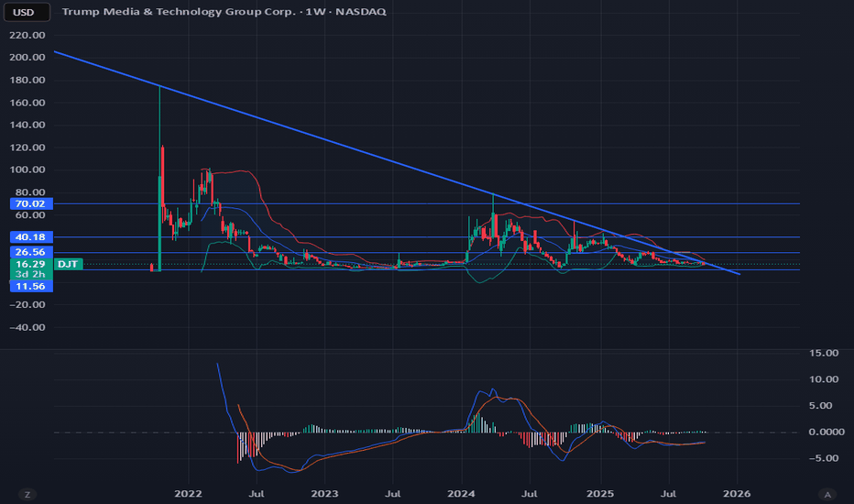Click the 15.00 indicator scale label
This screenshot has width=854, height=504.
[824, 353]
